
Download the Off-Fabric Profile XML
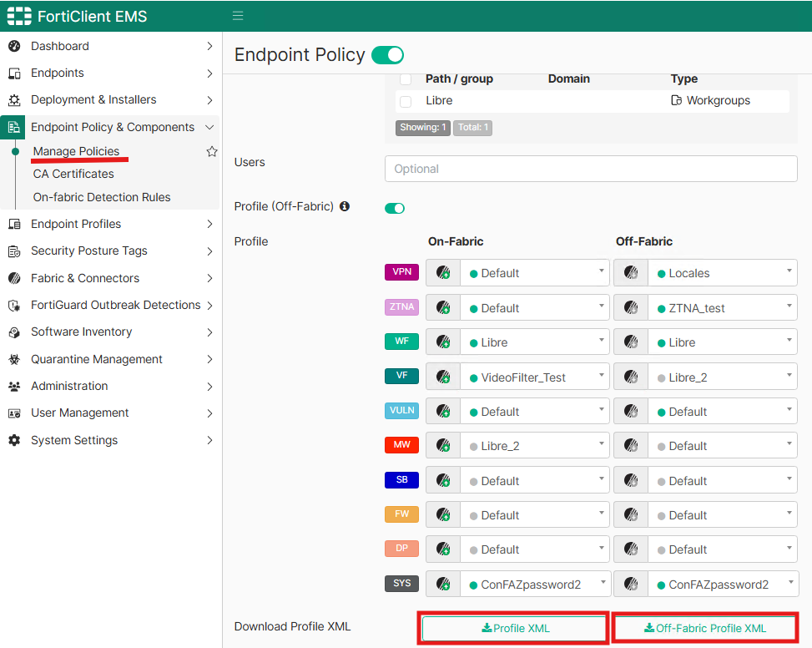pyautogui.click(x=704, y=628)
